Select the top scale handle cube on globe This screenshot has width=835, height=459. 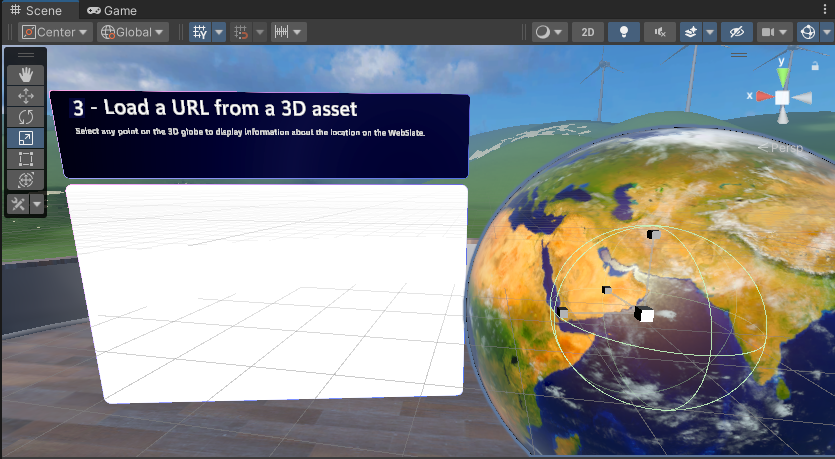653,234
